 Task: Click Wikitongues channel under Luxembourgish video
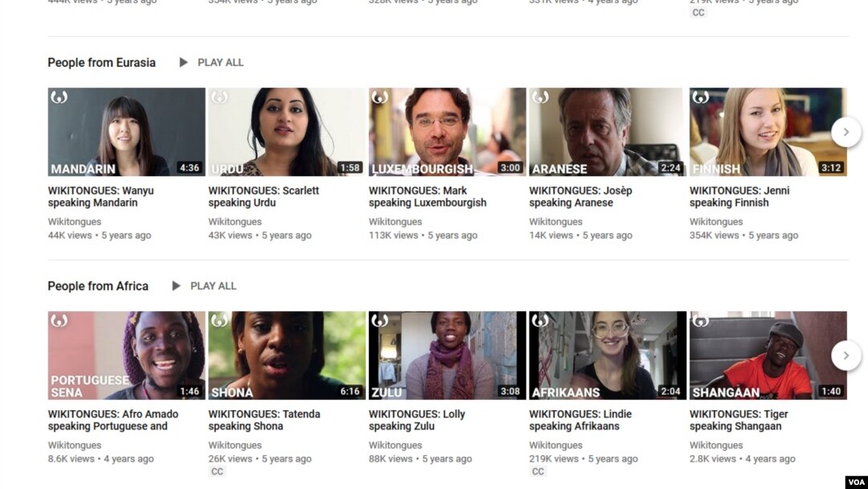[395, 221]
